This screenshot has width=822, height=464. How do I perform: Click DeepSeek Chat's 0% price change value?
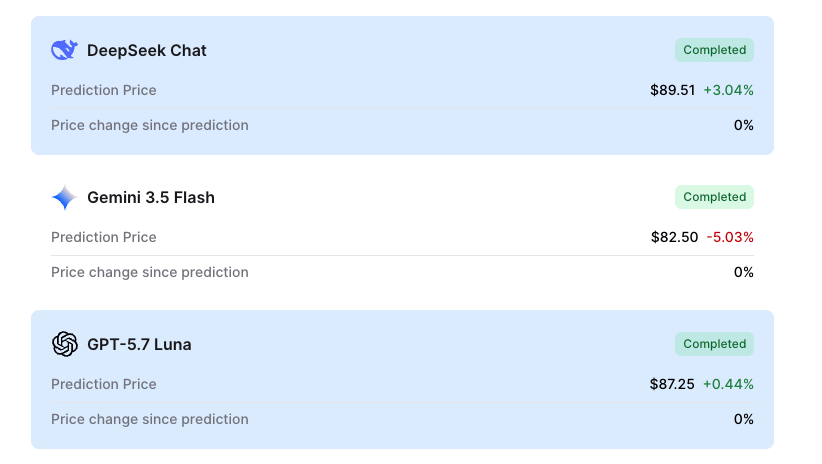pyautogui.click(x=743, y=125)
